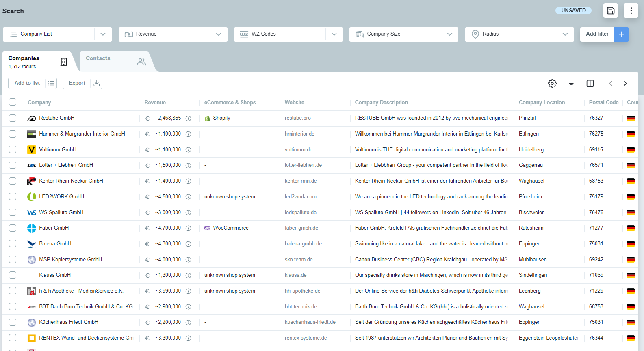Open table settings gear icon
Image resolution: width=644 pixels, height=351 pixels.
coord(552,83)
